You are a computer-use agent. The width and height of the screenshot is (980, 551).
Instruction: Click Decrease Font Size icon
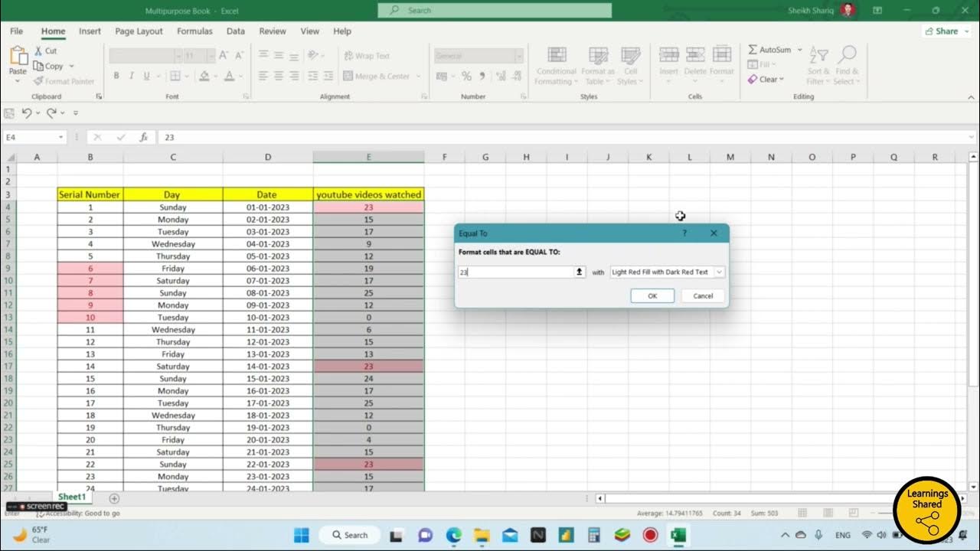[x=238, y=55]
